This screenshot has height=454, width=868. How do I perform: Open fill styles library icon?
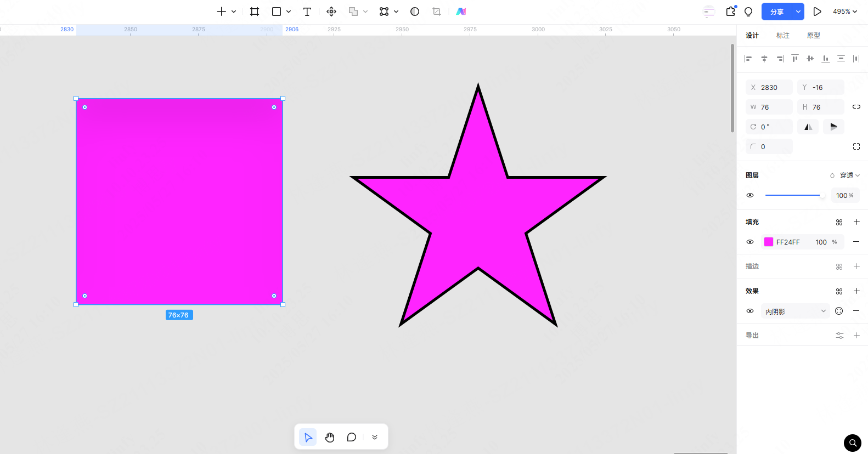pyautogui.click(x=839, y=222)
